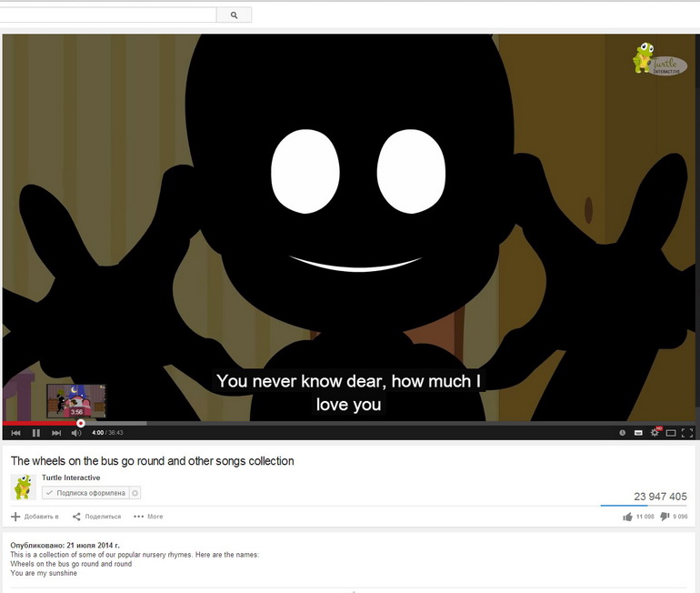Open the Turtle Interactive channel name link
The height and width of the screenshot is (593, 700).
point(71,477)
